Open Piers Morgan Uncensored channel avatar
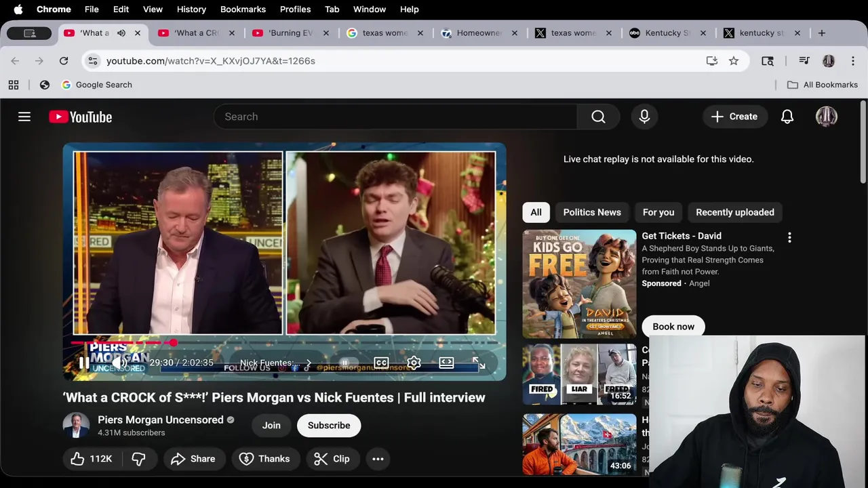 click(x=76, y=426)
